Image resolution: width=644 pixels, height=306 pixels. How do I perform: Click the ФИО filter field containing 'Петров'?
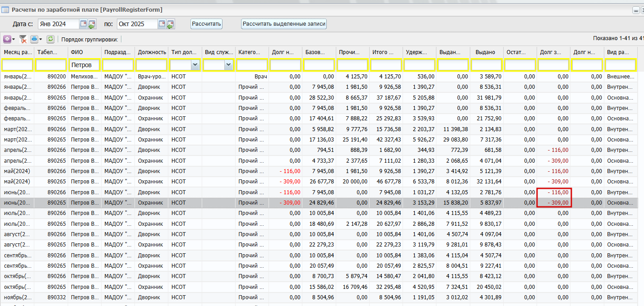pos(84,65)
